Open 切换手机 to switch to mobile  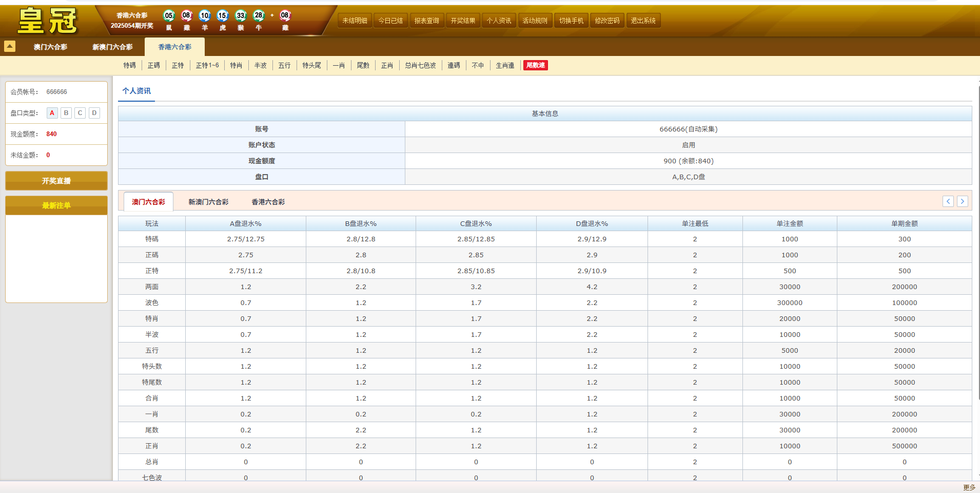tap(571, 21)
